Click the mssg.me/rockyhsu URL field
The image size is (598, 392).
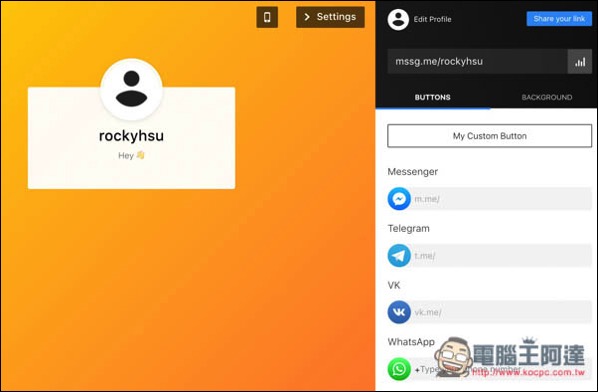(x=477, y=61)
